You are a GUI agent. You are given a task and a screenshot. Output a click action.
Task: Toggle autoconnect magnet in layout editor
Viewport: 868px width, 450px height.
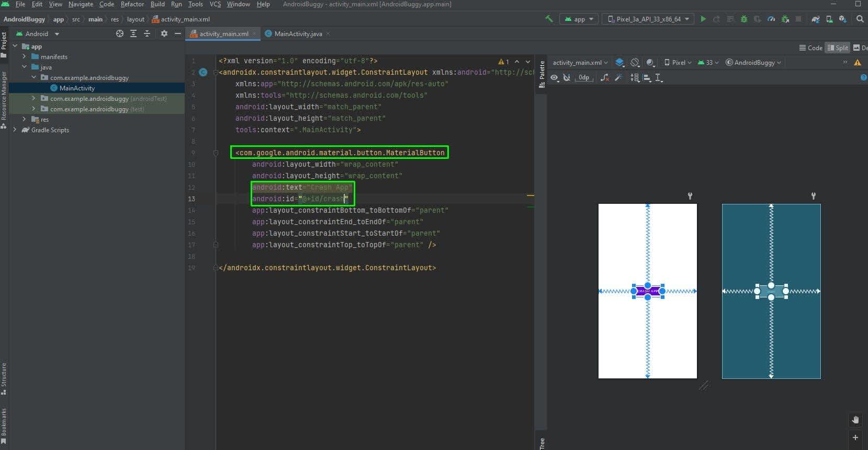567,77
